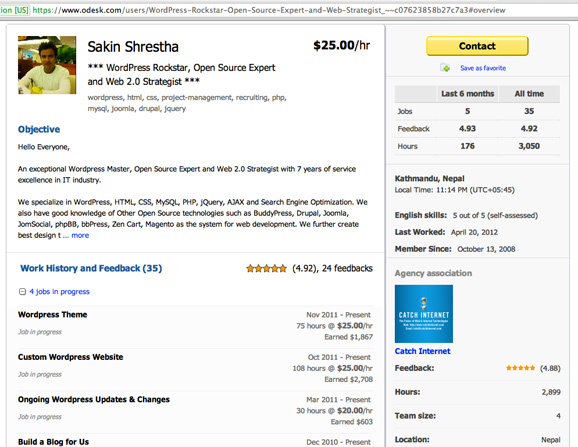Open Ongoing Wordpress Updates & Changes job
Image resolution: width=578 pixels, height=447 pixels.
(94, 399)
